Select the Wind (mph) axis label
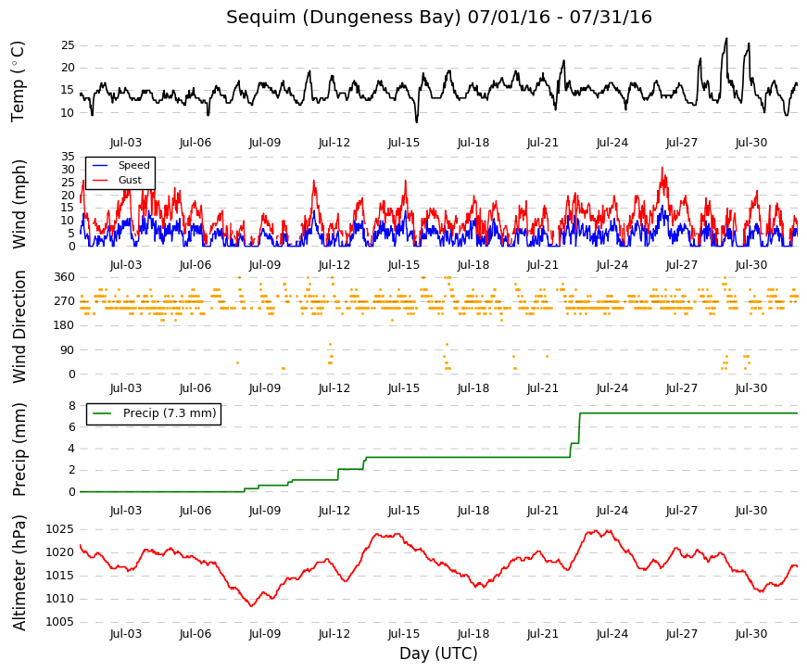The width and height of the screenshot is (807, 672). click(x=19, y=204)
